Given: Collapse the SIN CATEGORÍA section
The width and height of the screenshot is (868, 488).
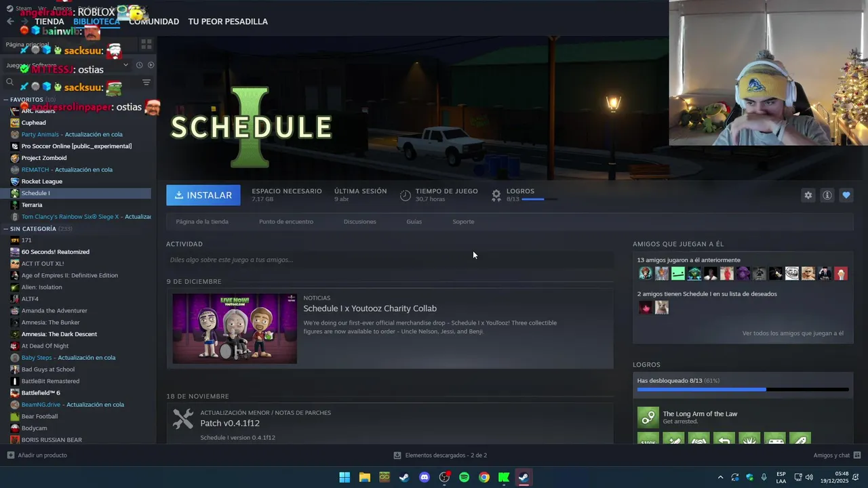Looking at the screenshot, I should pyautogui.click(x=6, y=229).
